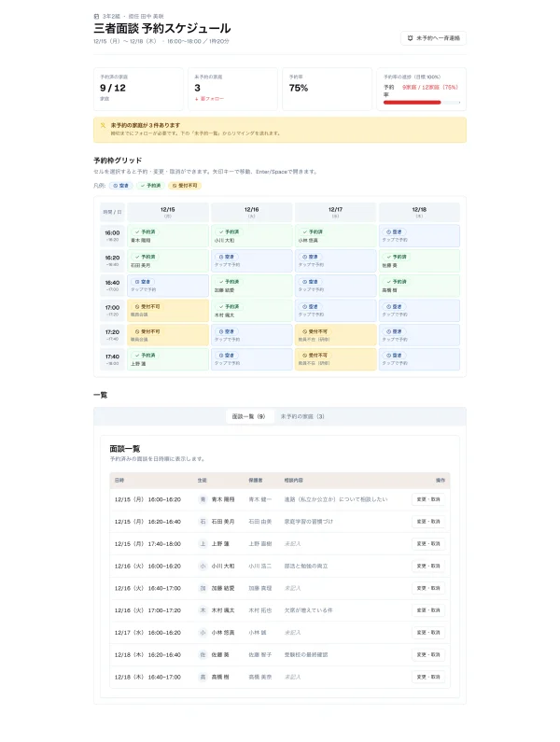Screen dimensions: 560x742
Task: Switch to the 面談一覧 (9) tab
Action: coord(248,416)
